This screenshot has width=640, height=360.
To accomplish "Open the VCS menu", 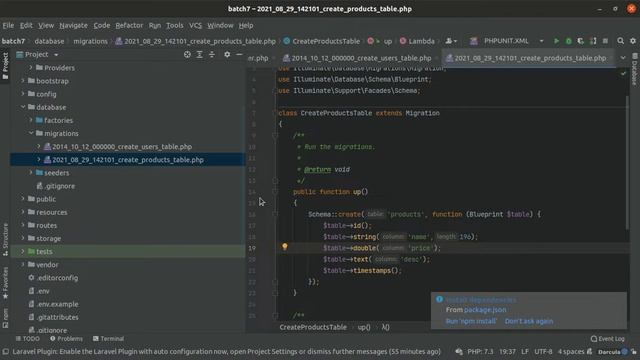I will (195, 25).
